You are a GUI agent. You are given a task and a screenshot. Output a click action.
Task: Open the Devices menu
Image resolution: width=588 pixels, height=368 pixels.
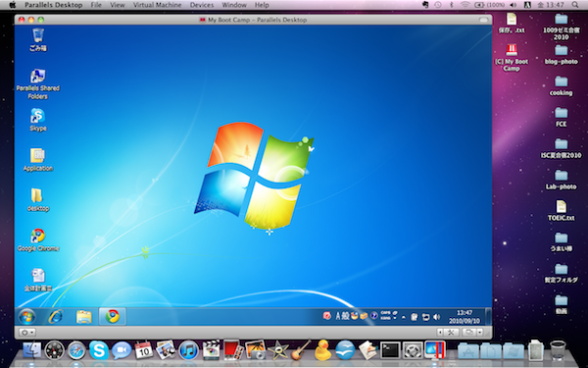tap(202, 5)
